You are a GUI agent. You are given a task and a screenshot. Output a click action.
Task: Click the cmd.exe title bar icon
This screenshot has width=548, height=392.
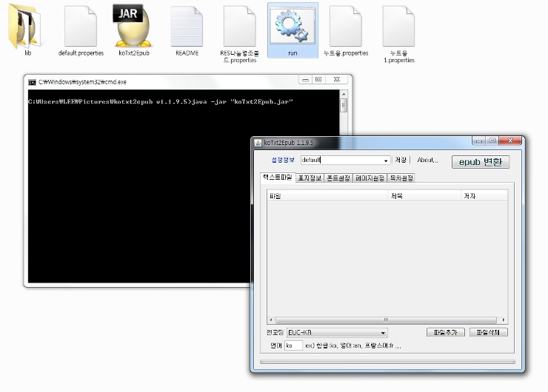tap(32, 82)
